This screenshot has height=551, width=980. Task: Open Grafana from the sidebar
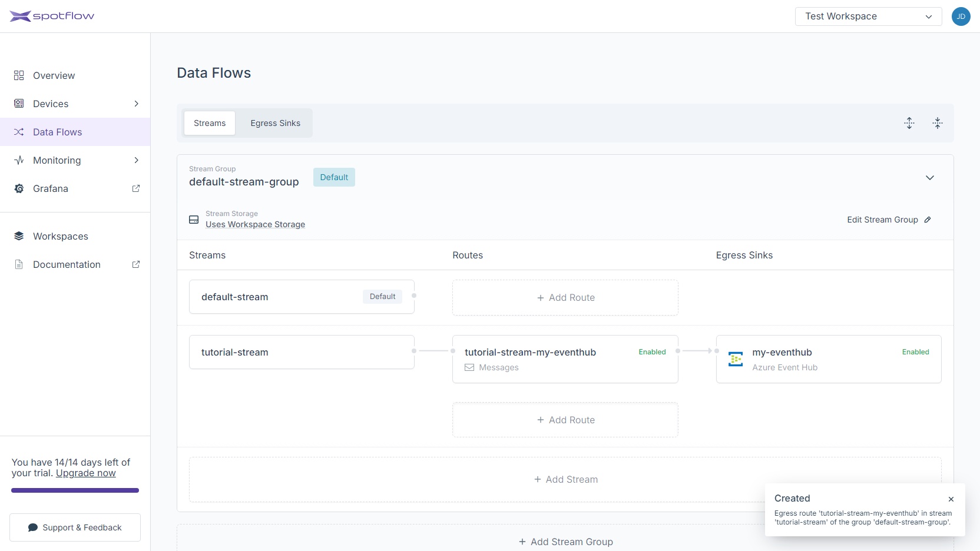coord(75,188)
